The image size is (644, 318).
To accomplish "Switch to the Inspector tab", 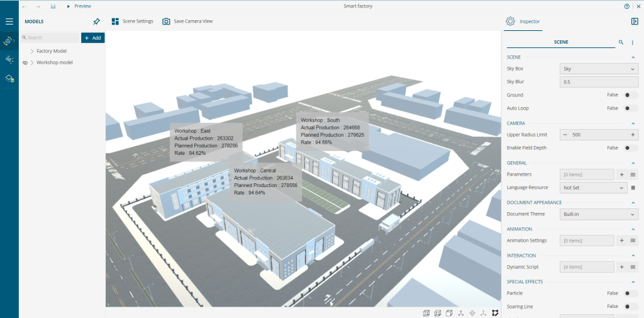I will tap(523, 21).
